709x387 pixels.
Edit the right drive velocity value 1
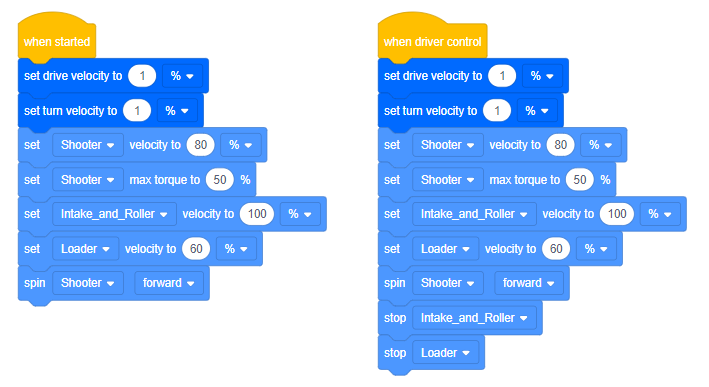pyautogui.click(x=502, y=76)
